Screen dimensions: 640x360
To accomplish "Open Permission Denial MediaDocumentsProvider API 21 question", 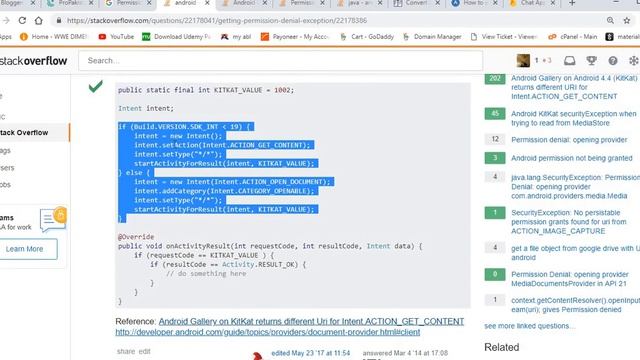I will coord(570,279).
